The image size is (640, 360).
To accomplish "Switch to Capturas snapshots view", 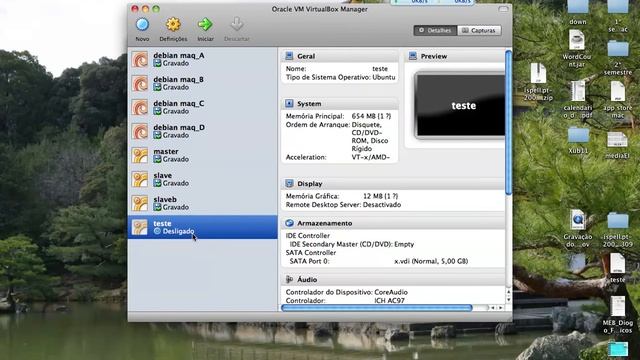I will (x=479, y=31).
